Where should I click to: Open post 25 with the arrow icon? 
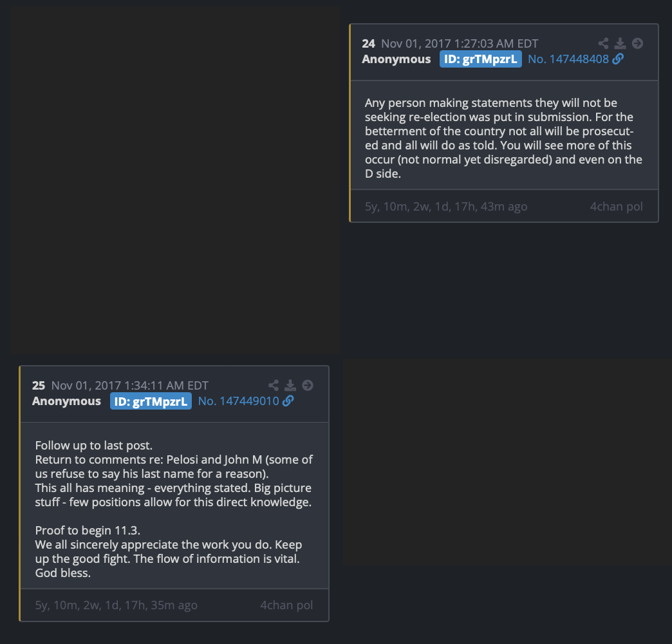point(307,385)
